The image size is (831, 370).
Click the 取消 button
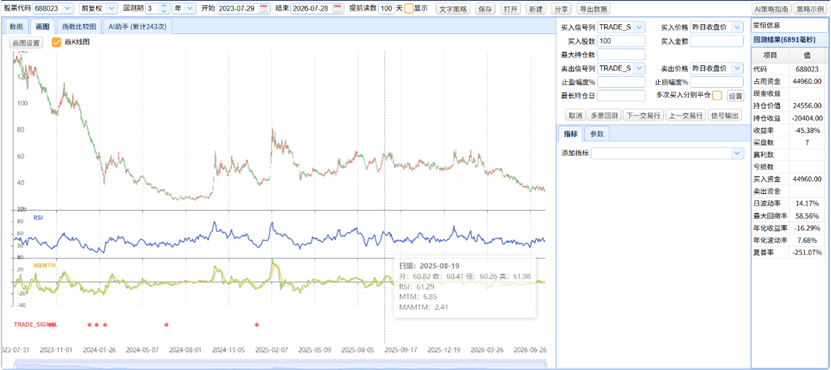tap(576, 115)
